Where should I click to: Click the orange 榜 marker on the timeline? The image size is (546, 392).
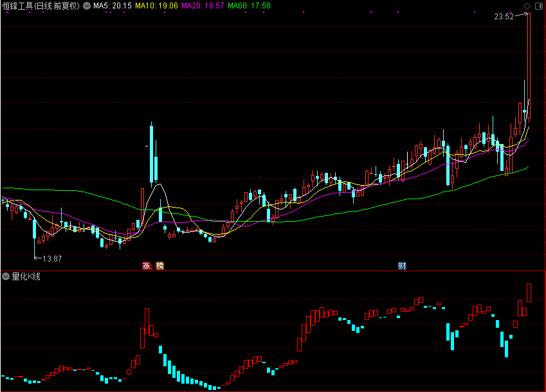pyautogui.click(x=159, y=266)
